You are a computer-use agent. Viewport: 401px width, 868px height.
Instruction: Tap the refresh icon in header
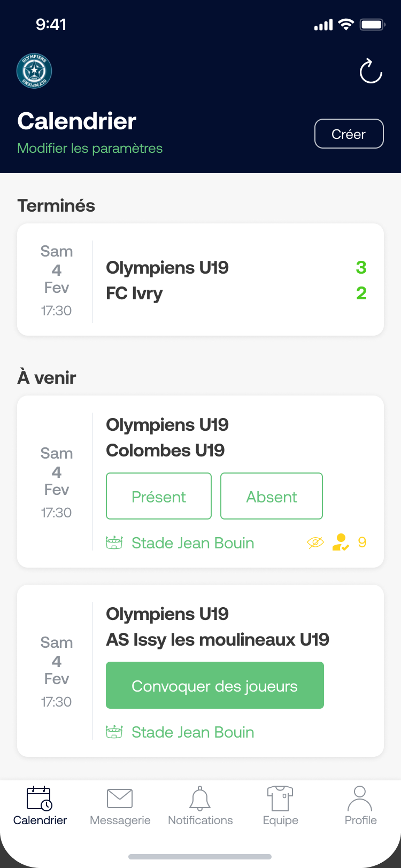[371, 71]
